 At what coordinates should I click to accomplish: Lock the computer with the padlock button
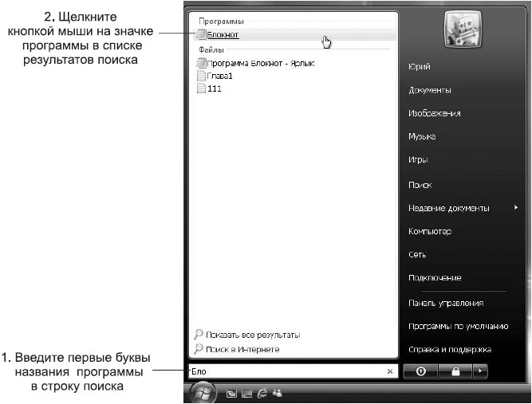[x=454, y=371]
